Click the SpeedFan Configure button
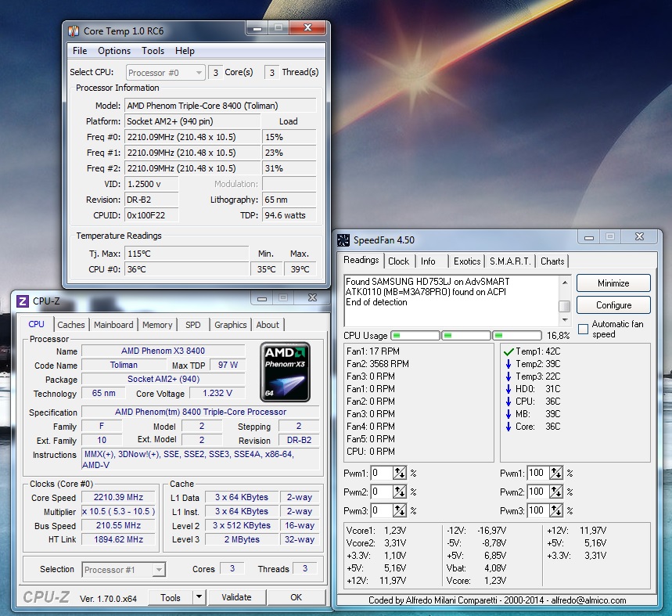Image resolution: width=672 pixels, height=616 pixels. coord(613,305)
